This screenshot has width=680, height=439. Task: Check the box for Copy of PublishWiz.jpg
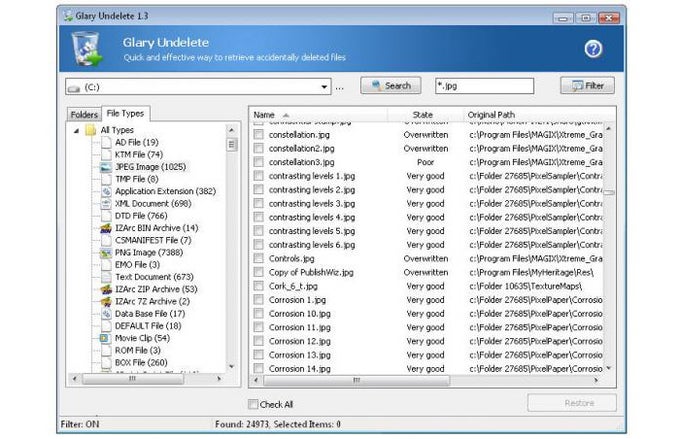(x=258, y=272)
